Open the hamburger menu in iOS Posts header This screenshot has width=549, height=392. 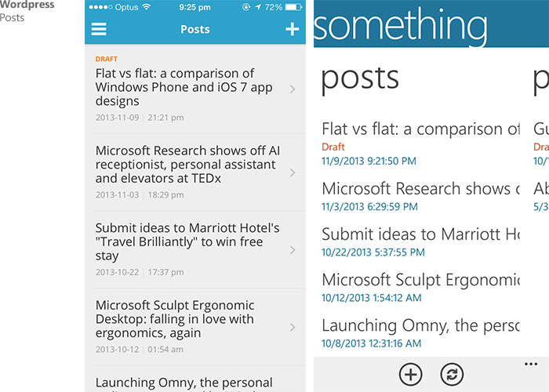99,29
